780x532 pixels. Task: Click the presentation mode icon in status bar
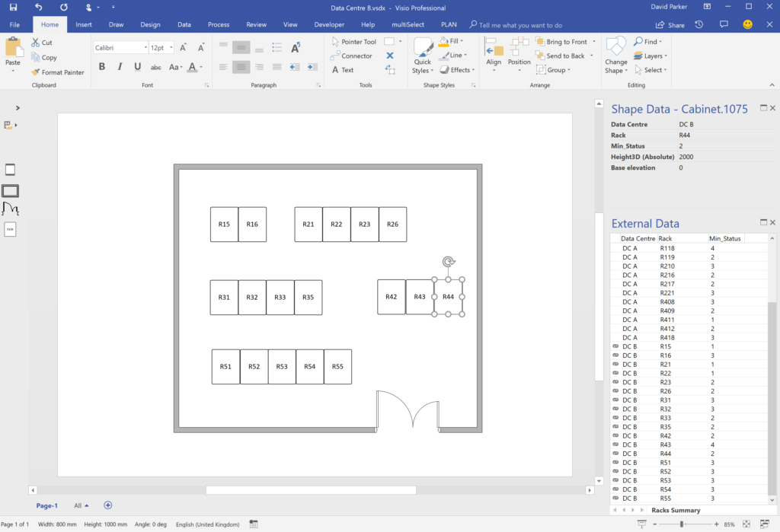pyautogui.click(x=641, y=524)
